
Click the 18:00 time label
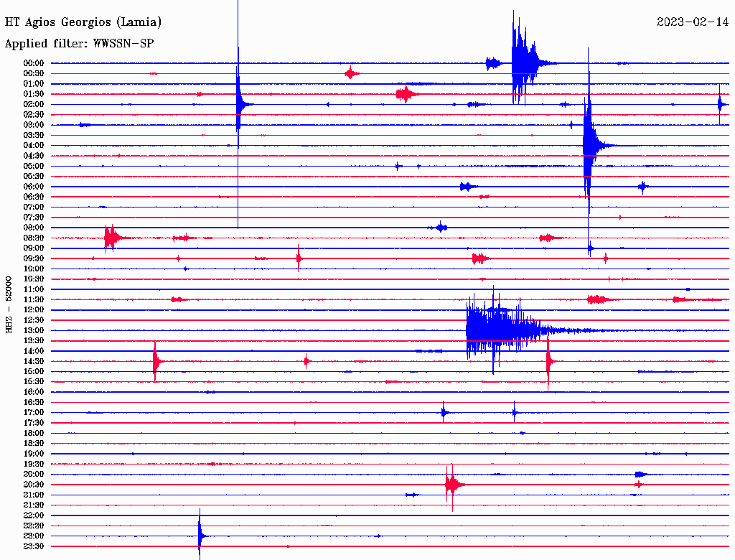pyautogui.click(x=34, y=434)
